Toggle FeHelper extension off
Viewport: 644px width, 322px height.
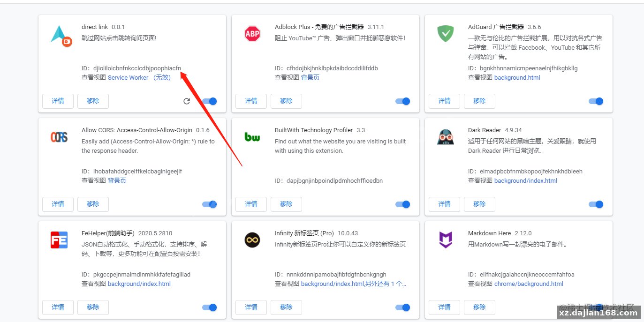tap(210, 307)
